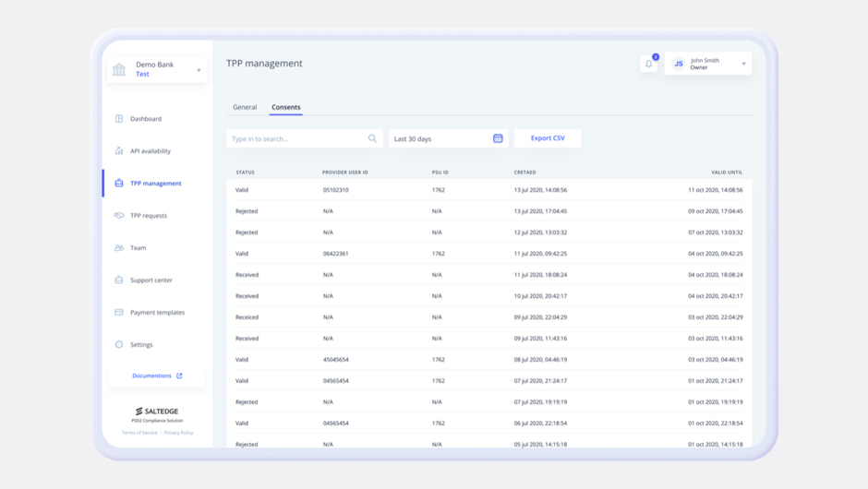Viewport: 868px width, 489px height.
Task: Click created date 06 jul 2020, 22:18:54
Action: [540, 423]
